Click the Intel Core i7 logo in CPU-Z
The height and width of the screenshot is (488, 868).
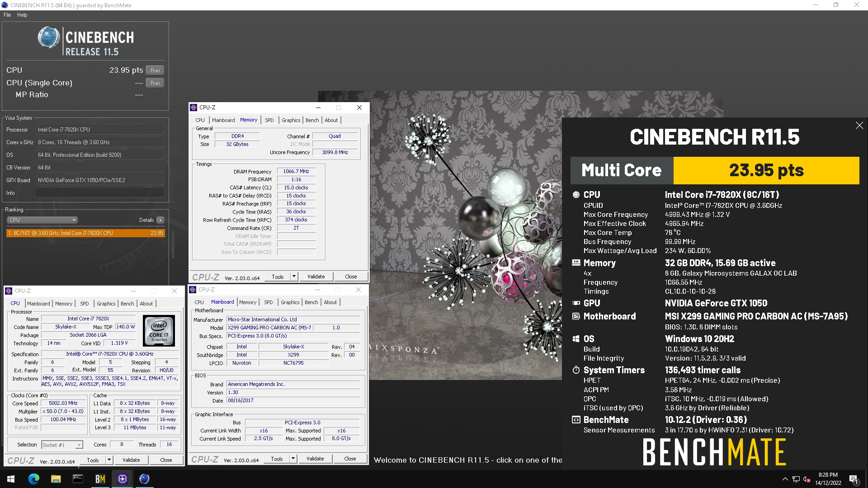point(159,331)
